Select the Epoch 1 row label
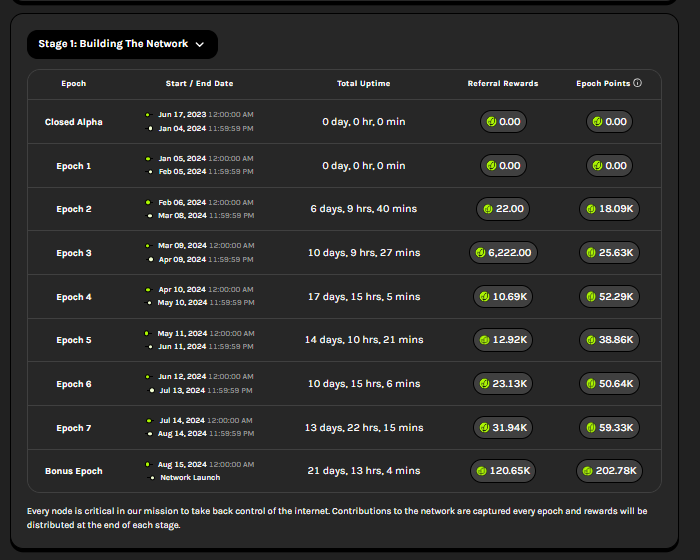This screenshot has height=560, width=700. [x=74, y=166]
